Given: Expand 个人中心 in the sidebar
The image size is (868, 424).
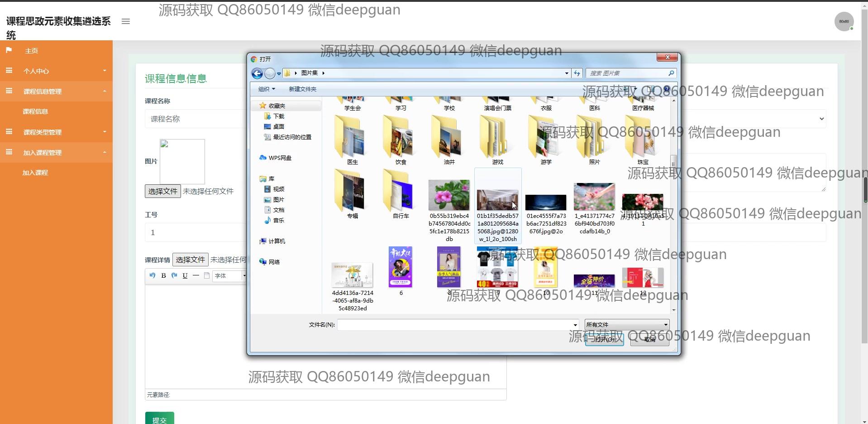Looking at the screenshot, I should [56, 71].
